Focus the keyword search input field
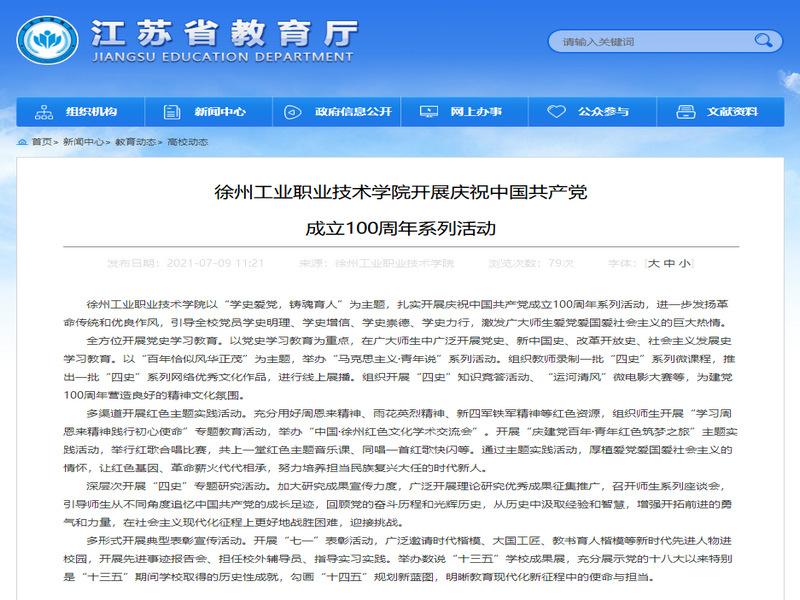Viewport: 800px width, 600px height. point(650,42)
